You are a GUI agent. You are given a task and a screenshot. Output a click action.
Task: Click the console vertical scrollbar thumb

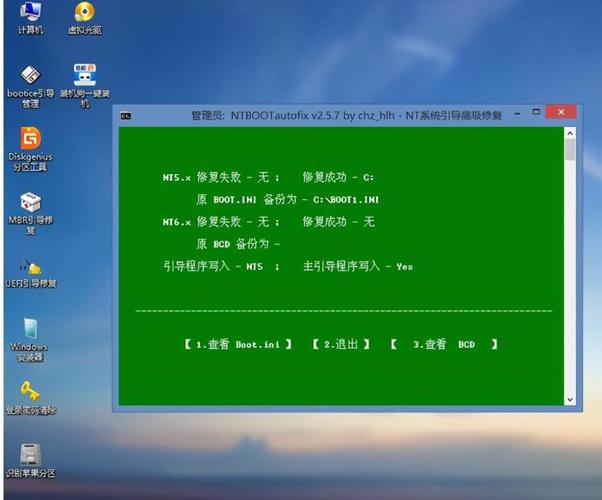570,149
